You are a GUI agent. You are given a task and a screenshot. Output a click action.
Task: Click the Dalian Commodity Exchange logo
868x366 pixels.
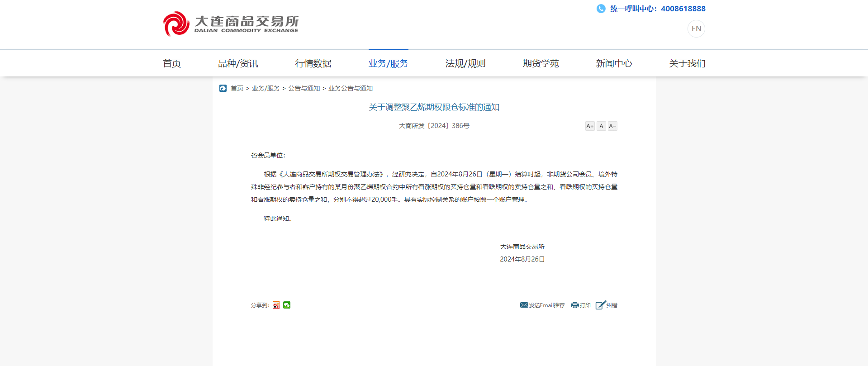[x=231, y=24]
